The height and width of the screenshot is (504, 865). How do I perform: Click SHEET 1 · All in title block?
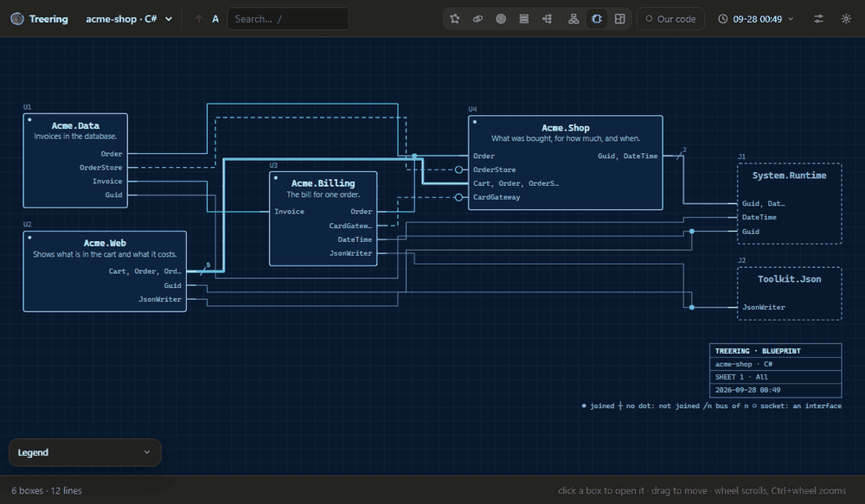click(x=741, y=377)
